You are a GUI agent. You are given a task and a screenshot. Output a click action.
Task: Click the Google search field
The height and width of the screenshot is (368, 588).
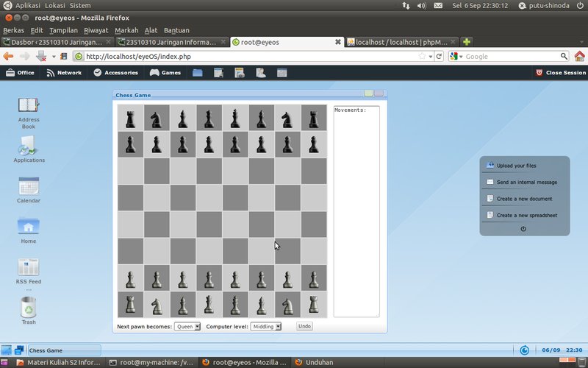[x=512, y=57]
